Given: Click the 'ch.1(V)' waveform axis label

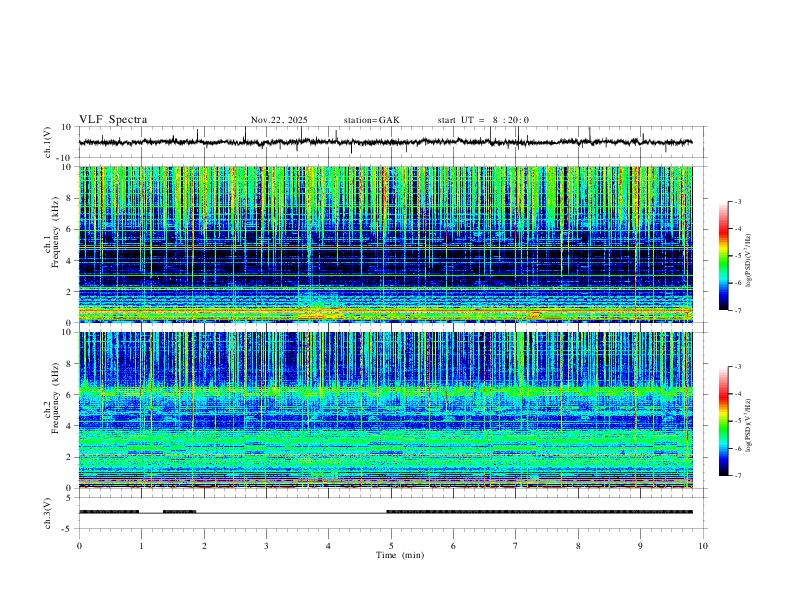Looking at the screenshot, I should [48, 142].
